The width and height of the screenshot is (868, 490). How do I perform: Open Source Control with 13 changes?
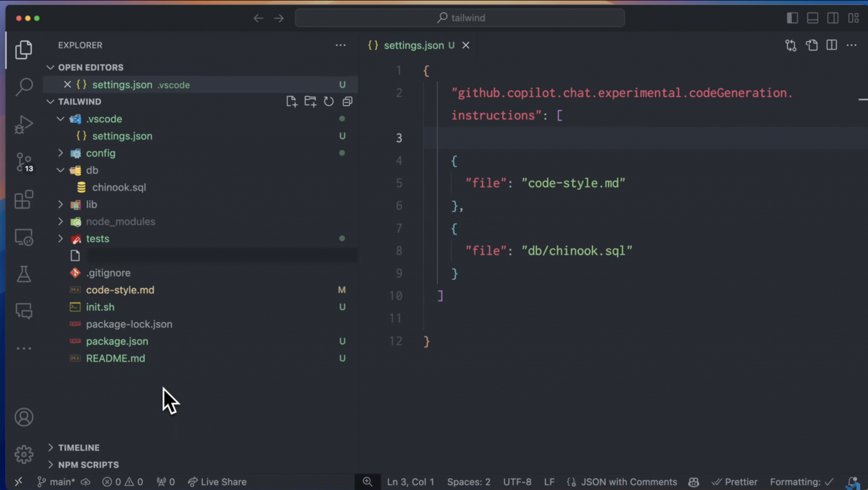[x=24, y=162]
